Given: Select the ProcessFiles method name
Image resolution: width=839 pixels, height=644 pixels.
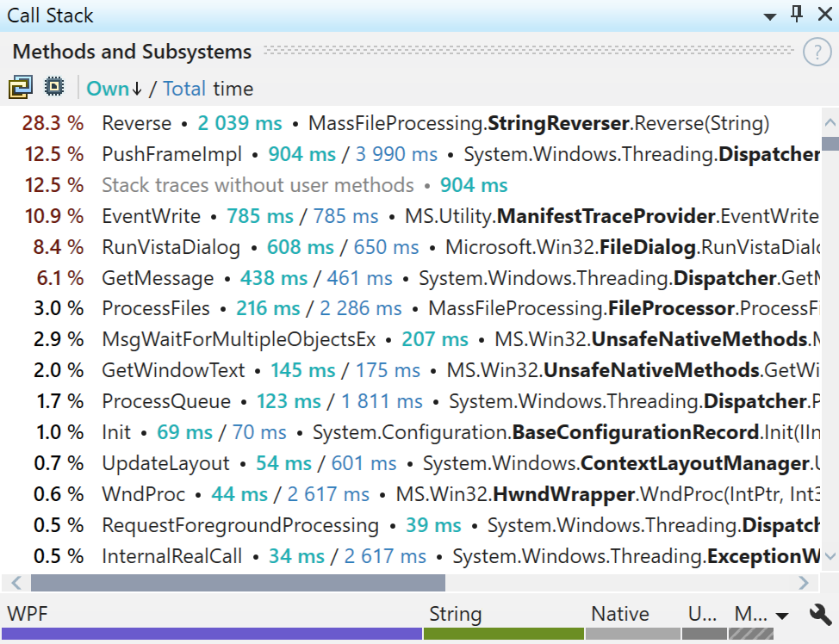Looking at the screenshot, I should pos(156,308).
